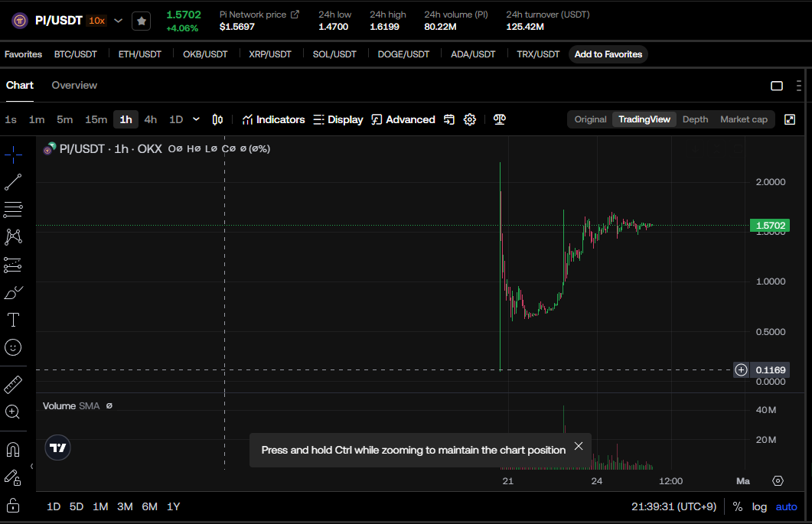Select the 1s interval
812x524 pixels.
[x=11, y=119]
